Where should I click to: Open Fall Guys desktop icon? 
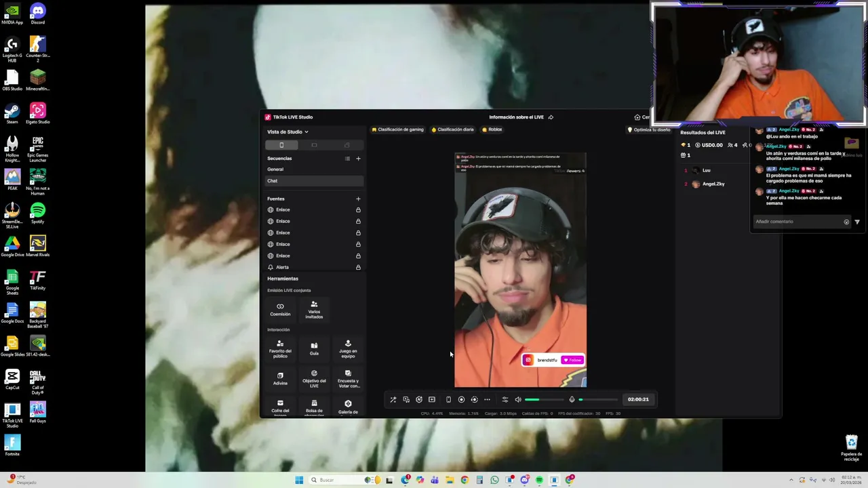[38, 413]
